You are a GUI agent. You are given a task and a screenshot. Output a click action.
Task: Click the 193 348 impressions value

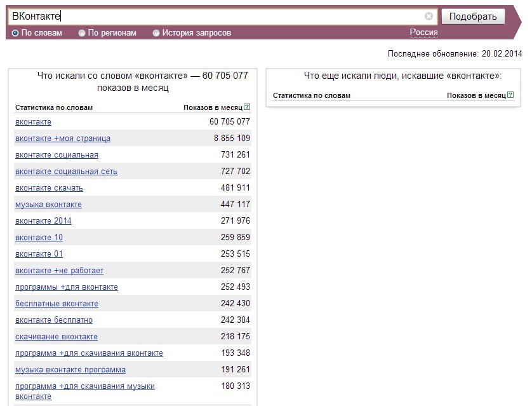coord(236,353)
